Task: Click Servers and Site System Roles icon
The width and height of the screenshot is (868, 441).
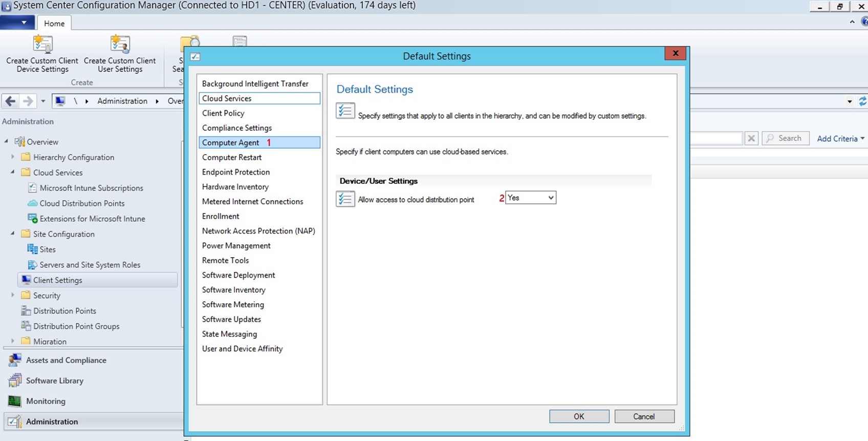Action: tap(32, 265)
